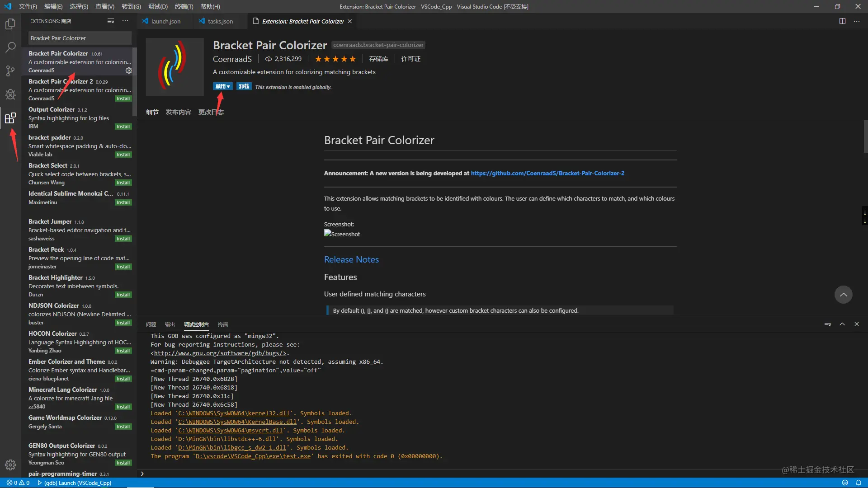Image resolution: width=868 pixels, height=488 pixels.
Task: Open the license (许可证) link
Action: (411, 59)
